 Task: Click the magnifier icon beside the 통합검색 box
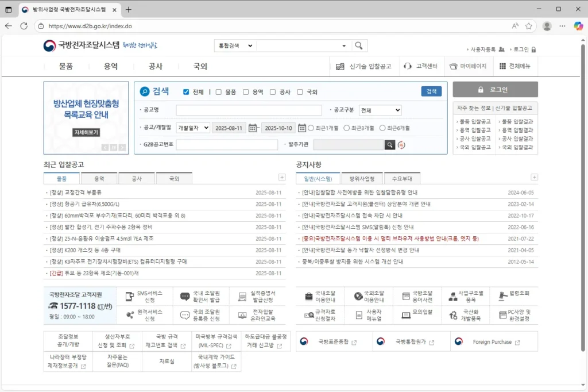pyautogui.click(x=358, y=46)
